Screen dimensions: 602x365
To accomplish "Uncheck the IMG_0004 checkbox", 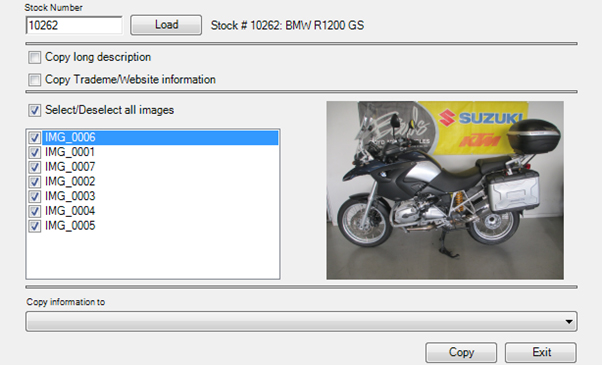I will click(x=35, y=211).
